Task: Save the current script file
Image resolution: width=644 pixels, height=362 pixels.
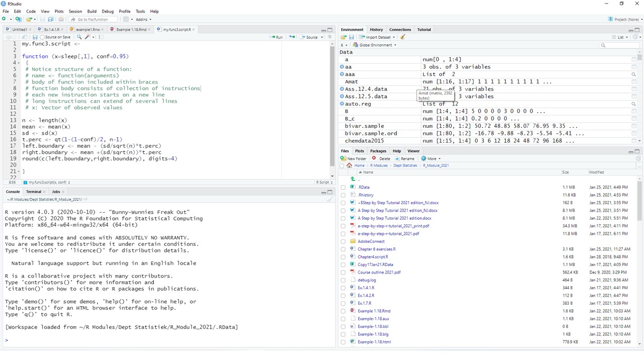Action: pos(35,37)
